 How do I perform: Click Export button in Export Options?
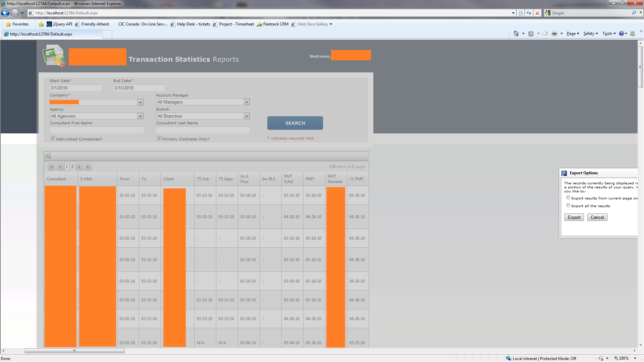tap(574, 218)
